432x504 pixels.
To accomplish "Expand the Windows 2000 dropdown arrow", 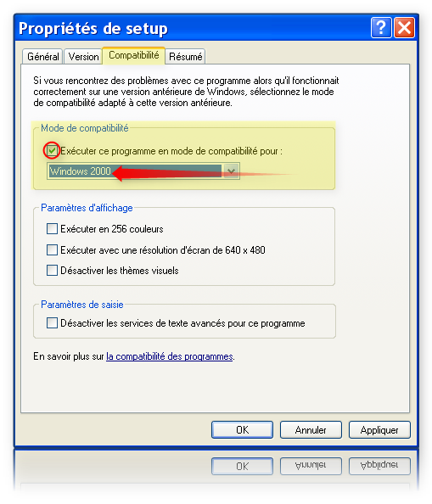I will tap(231, 171).
